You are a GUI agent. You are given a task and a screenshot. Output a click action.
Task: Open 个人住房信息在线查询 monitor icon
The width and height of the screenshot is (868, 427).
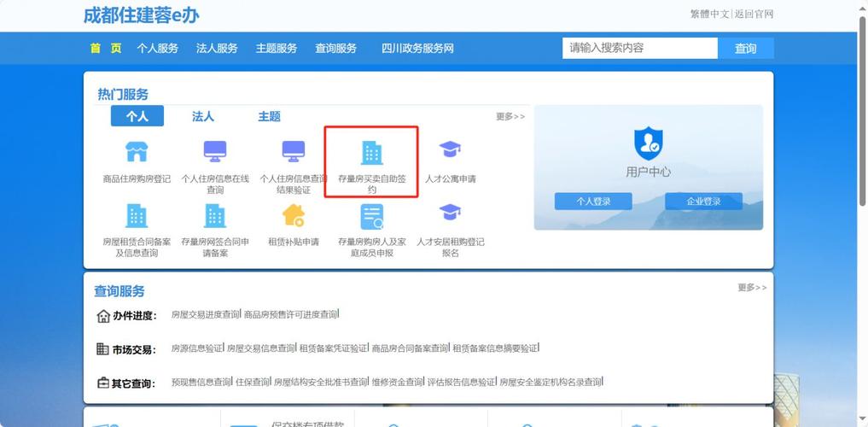pos(215,152)
